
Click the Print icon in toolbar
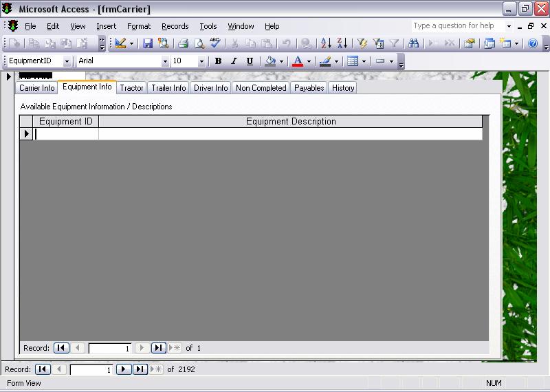183,43
